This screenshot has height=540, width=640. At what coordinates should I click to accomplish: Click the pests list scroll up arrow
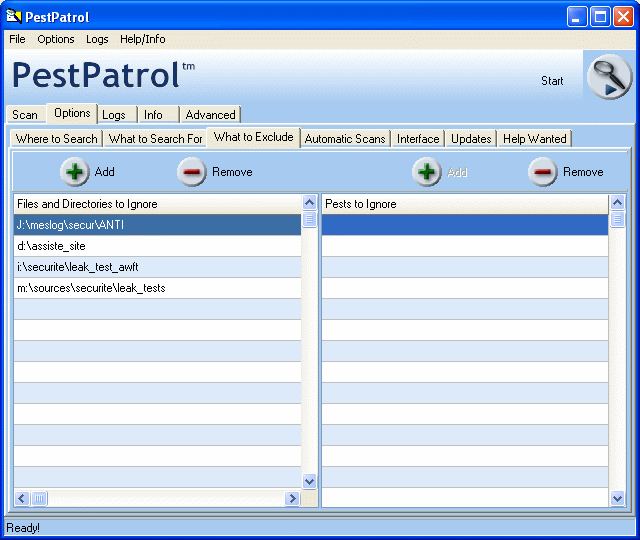(618, 202)
